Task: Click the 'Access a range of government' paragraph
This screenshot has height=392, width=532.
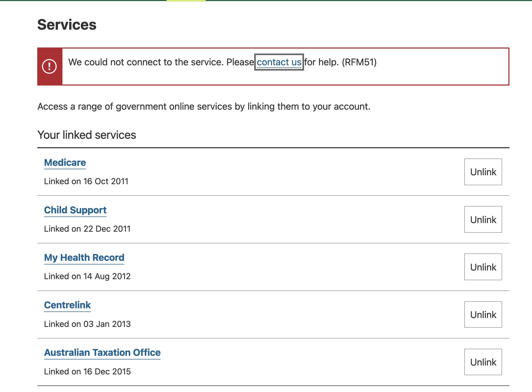Action: [x=204, y=107]
